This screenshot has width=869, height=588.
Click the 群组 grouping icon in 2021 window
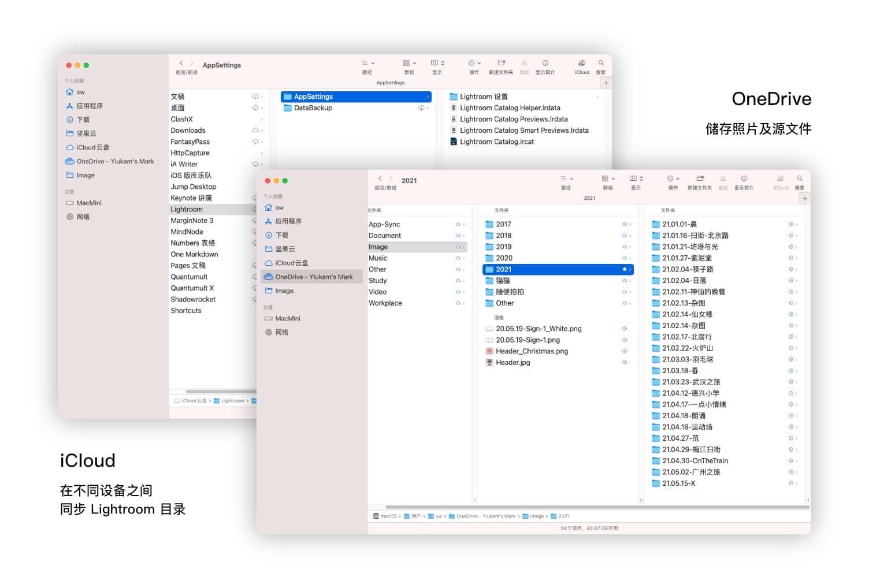click(x=608, y=178)
